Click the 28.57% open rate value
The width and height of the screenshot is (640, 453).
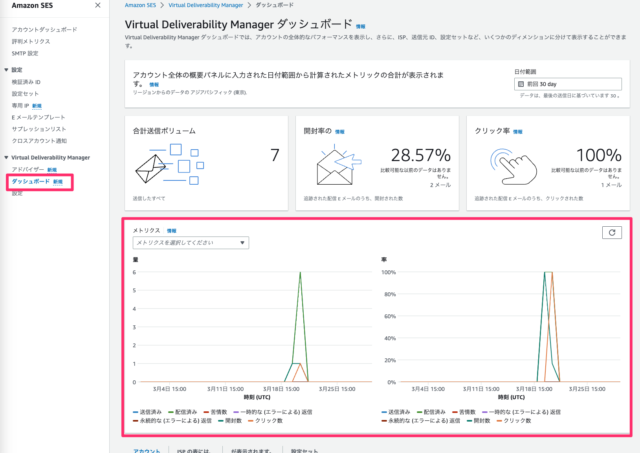point(421,155)
